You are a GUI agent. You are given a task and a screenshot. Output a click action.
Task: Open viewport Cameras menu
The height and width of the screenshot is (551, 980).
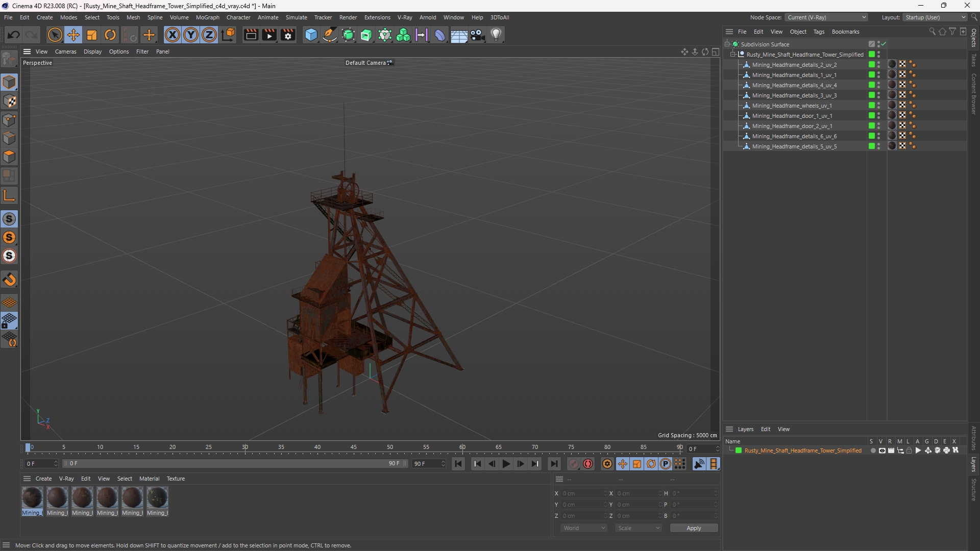tap(65, 52)
